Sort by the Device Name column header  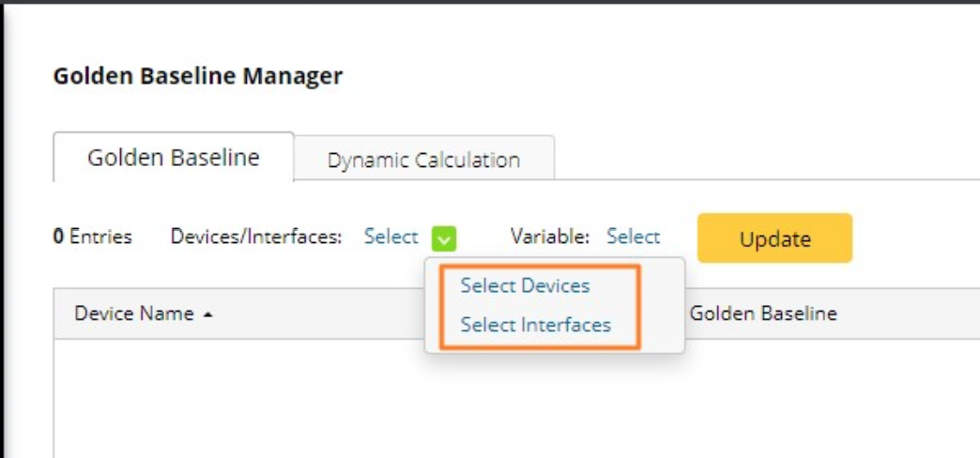[x=134, y=313]
